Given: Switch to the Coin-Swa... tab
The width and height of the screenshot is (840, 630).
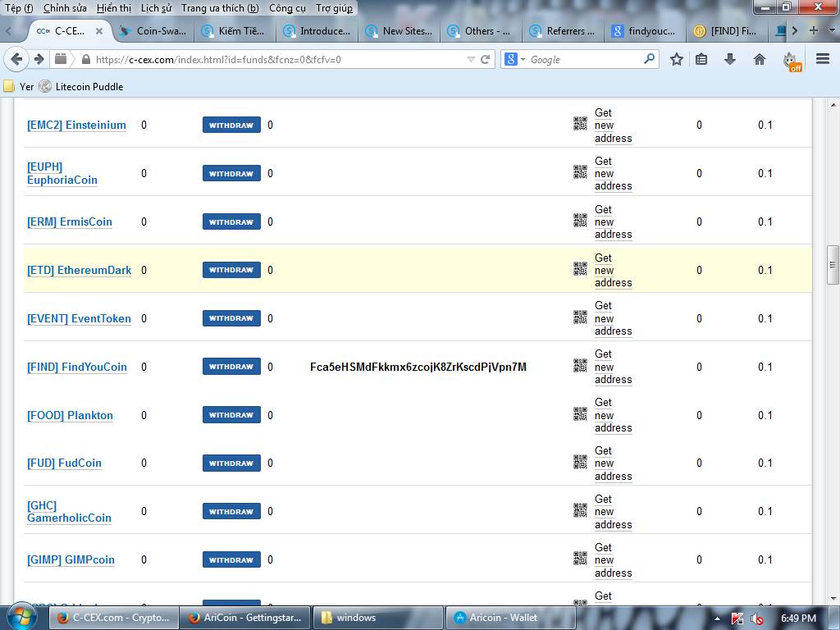Looking at the screenshot, I should [154, 31].
